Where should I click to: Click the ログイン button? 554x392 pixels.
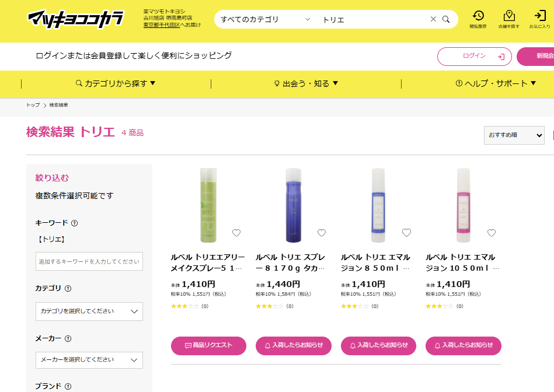pyautogui.click(x=474, y=57)
